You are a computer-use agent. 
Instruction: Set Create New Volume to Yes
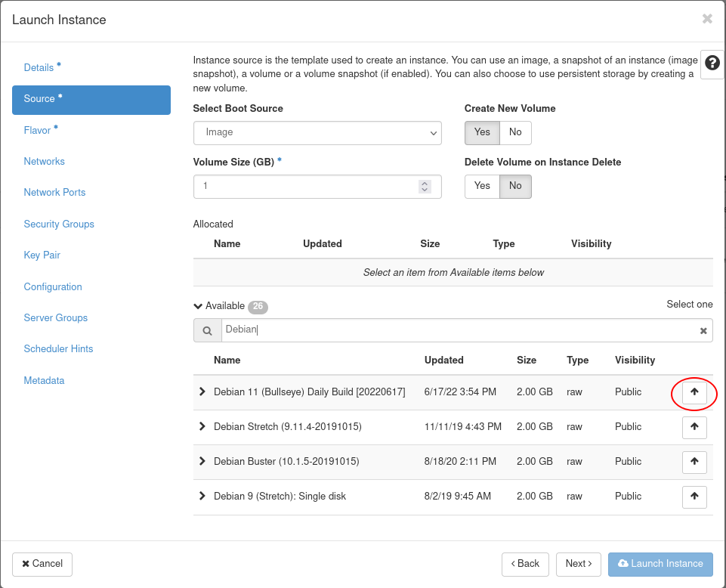[x=482, y=132]
